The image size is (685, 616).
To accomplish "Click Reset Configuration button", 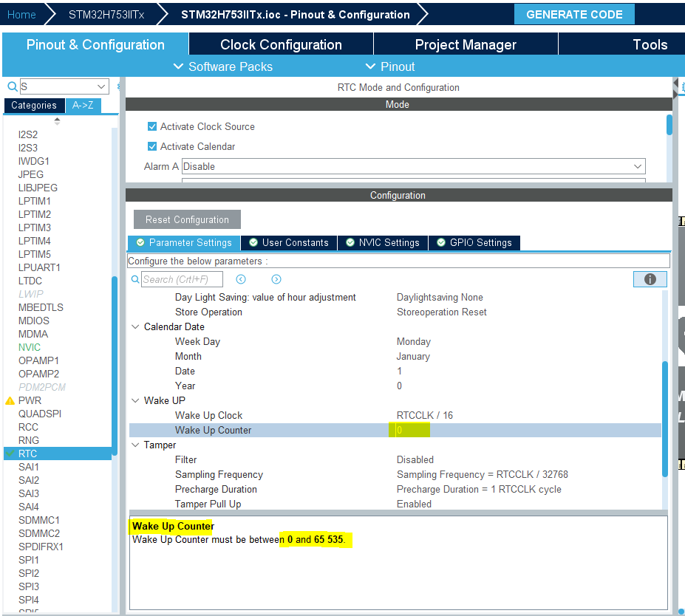I will [x=187, y=219].
